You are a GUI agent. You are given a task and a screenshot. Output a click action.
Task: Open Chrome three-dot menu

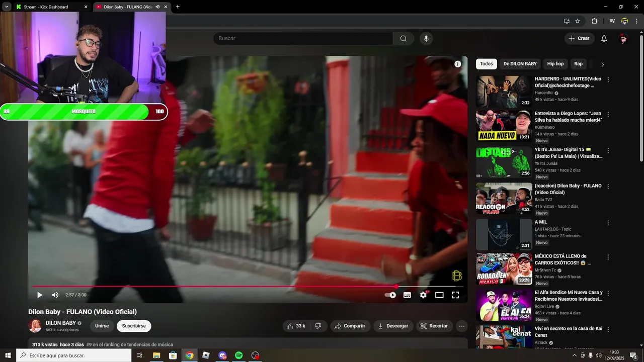pos(636,21)
